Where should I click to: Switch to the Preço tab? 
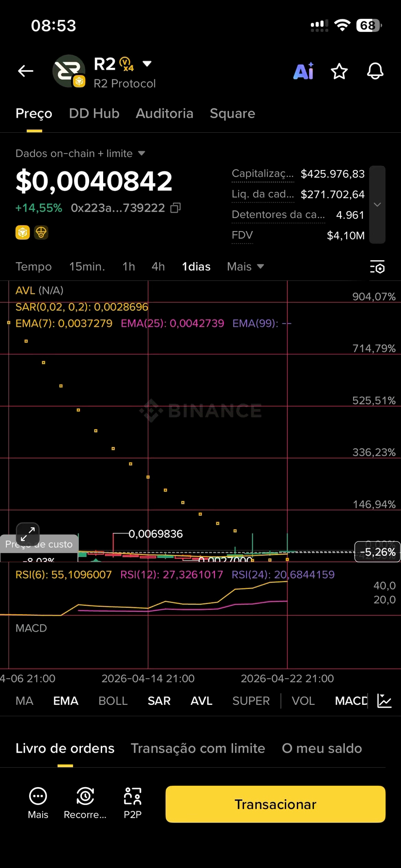[34, 113]
